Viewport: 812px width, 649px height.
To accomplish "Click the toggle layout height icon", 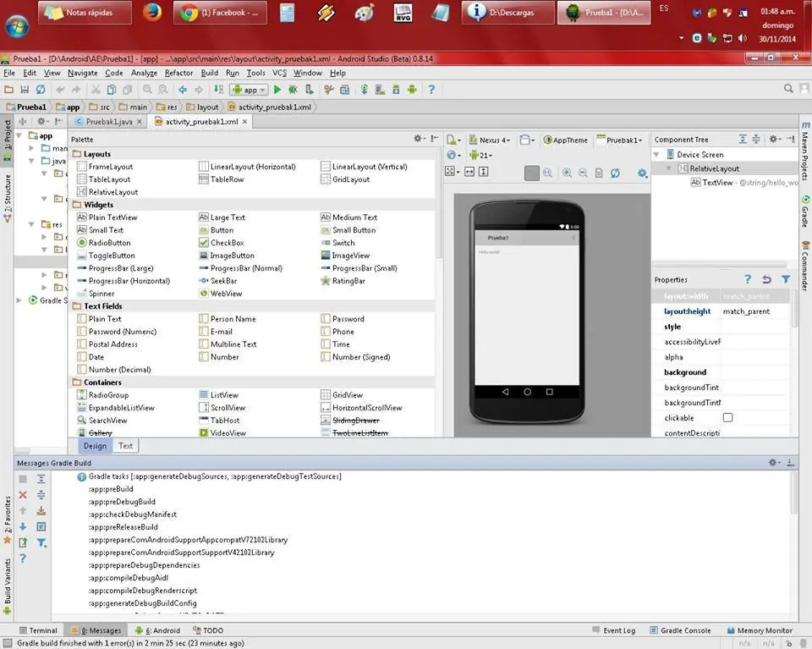I will click(483, 172).
